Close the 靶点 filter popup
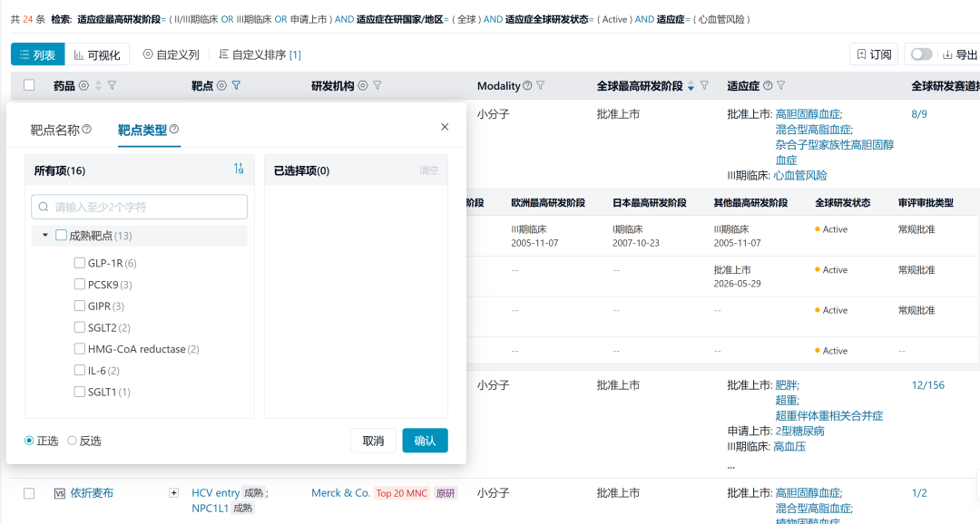The width and height of the screenshot is (980, 524). pos(445,127)
